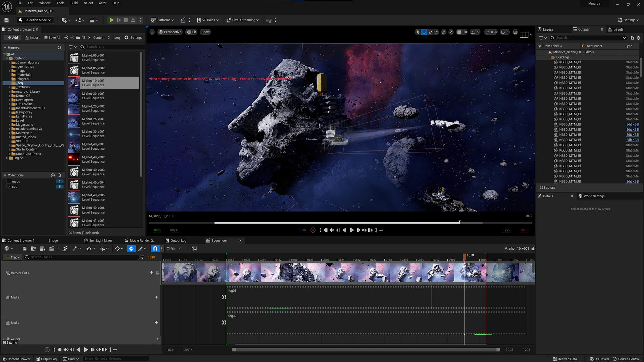Click the Track add button in Sequencer

pyautogui.click(x=13, y=257)
